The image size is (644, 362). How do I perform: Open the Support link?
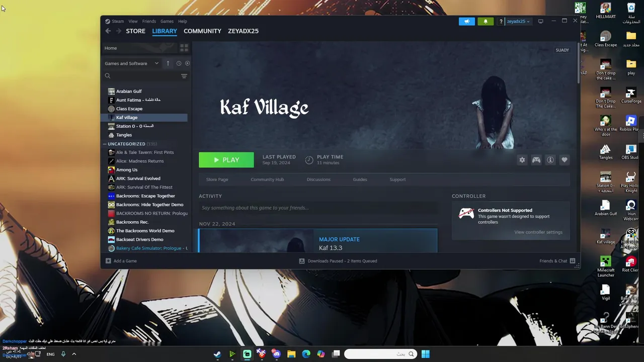(397, 179)
